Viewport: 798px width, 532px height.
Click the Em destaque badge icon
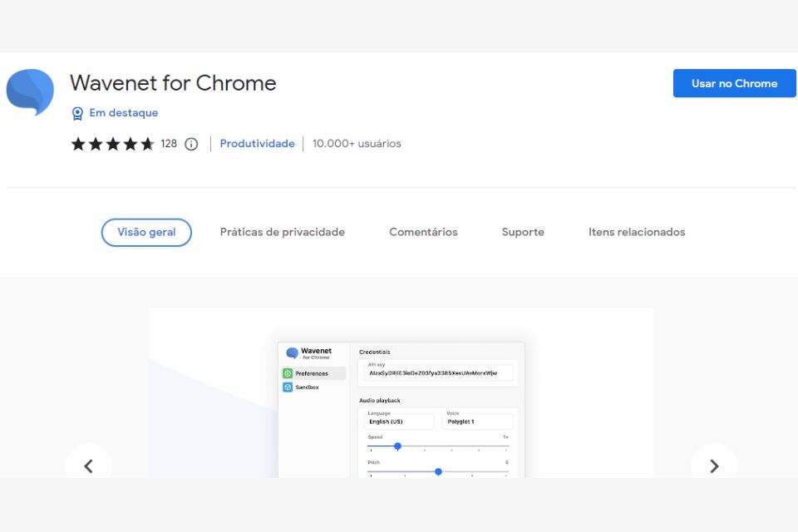[77, 113]
